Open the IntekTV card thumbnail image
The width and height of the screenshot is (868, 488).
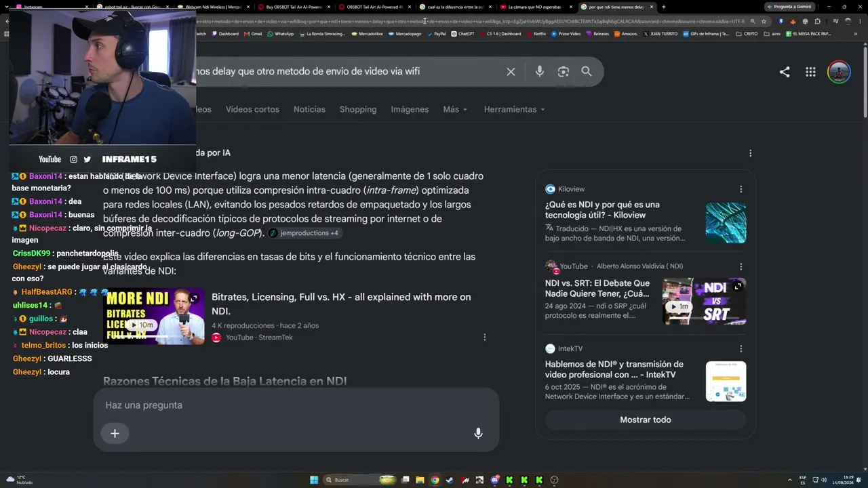[x=726, y=382]
